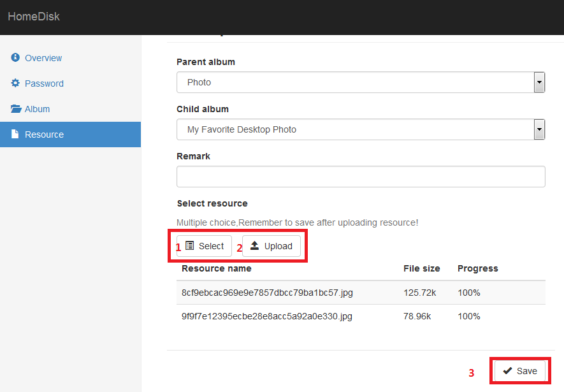
Task: Select the 9f9f7e12395ecbe28e8acc5a92a0e330.jpg row
Action: [266, 316]
